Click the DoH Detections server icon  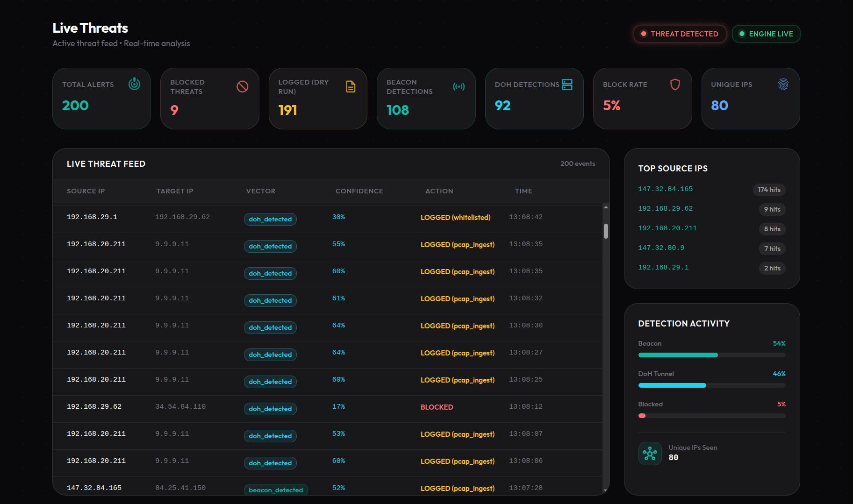[x=567, y=85]
